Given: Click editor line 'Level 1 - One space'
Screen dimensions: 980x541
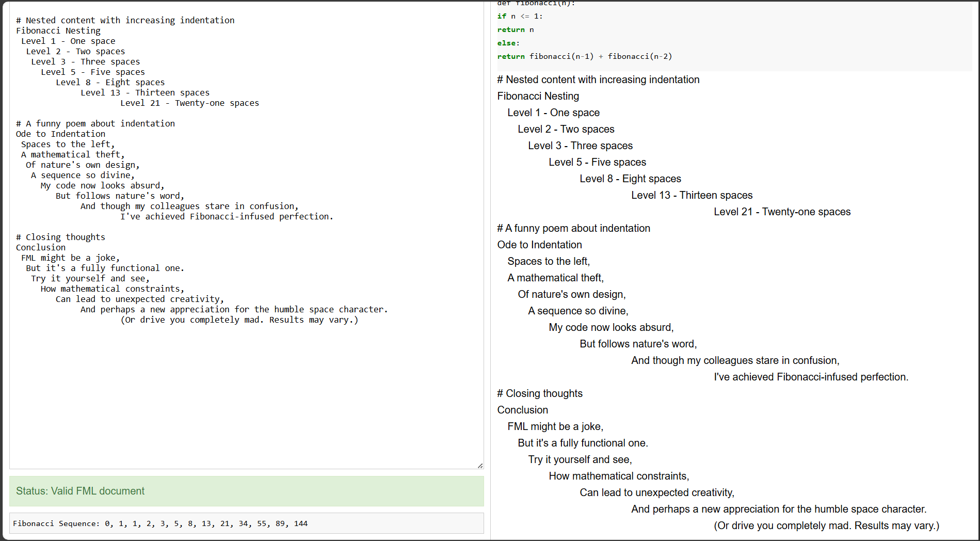Looking at the screenshot, I should (x=68, y=41).
